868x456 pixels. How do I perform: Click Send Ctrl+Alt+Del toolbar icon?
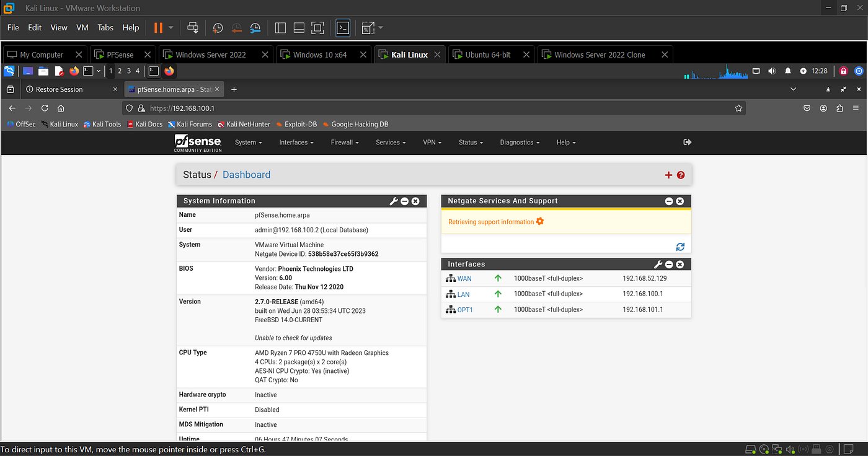click(193, 28)
